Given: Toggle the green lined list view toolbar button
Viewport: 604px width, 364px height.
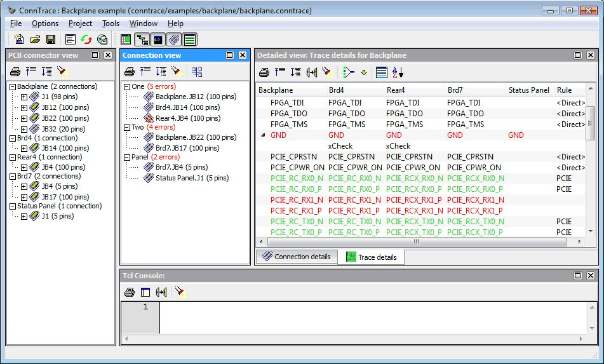Looking at the screenshot, I should coord(189,39).
